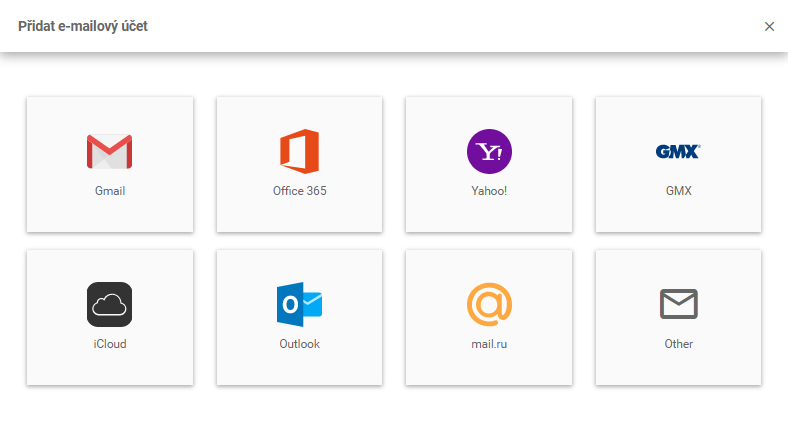Pick the orange mail.ru @ icon
788x432 pixels.
tap(489, 304)
